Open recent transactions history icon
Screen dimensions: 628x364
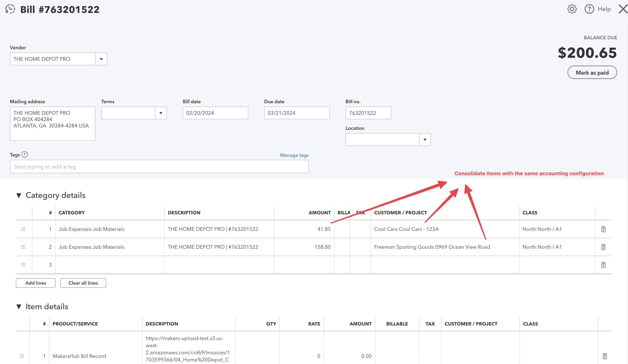click(10, 9)
